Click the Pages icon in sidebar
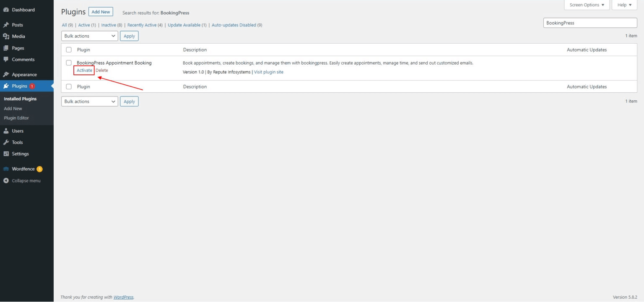The width and height of the screenshot is (644, 302). (6, 48)
